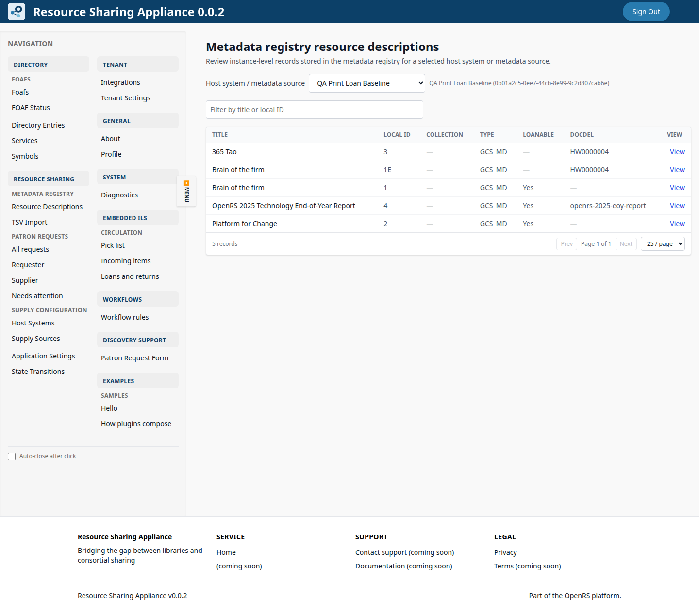699x616 pixels.
Task: View Brain of the firm record 1E
Action: click(677, 170)
